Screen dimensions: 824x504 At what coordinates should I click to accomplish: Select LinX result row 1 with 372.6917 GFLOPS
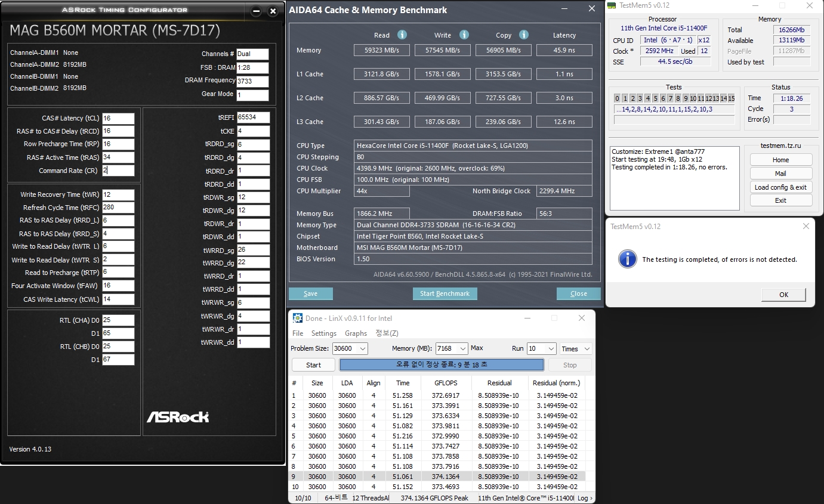437,395
